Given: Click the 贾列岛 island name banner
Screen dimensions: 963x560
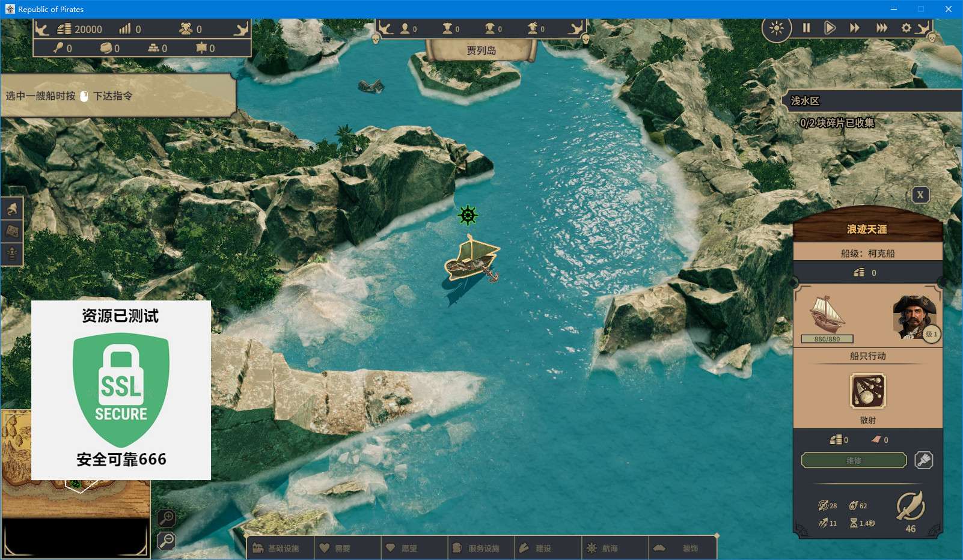Looking at the screenshot, I should (x=481, y=50).
